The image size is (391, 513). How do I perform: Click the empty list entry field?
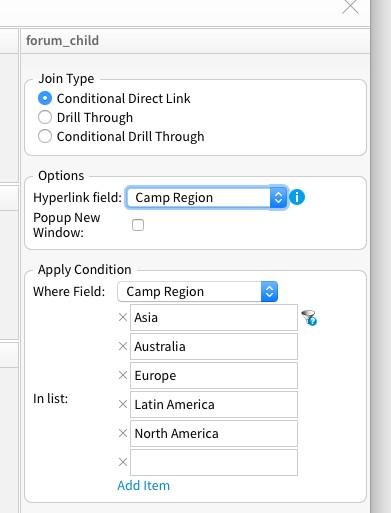click(x=214, y=462)
